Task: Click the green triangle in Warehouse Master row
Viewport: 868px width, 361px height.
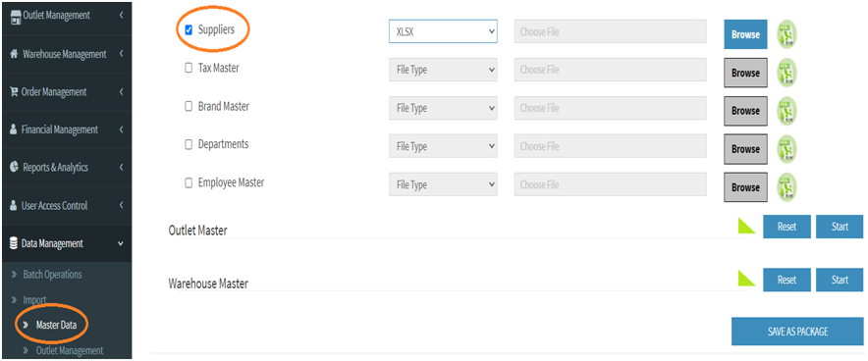Action: coord(747,278)
